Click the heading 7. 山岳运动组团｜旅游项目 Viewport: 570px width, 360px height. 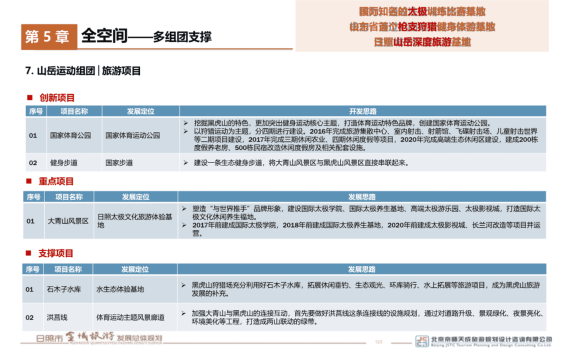tap(83, 71)
